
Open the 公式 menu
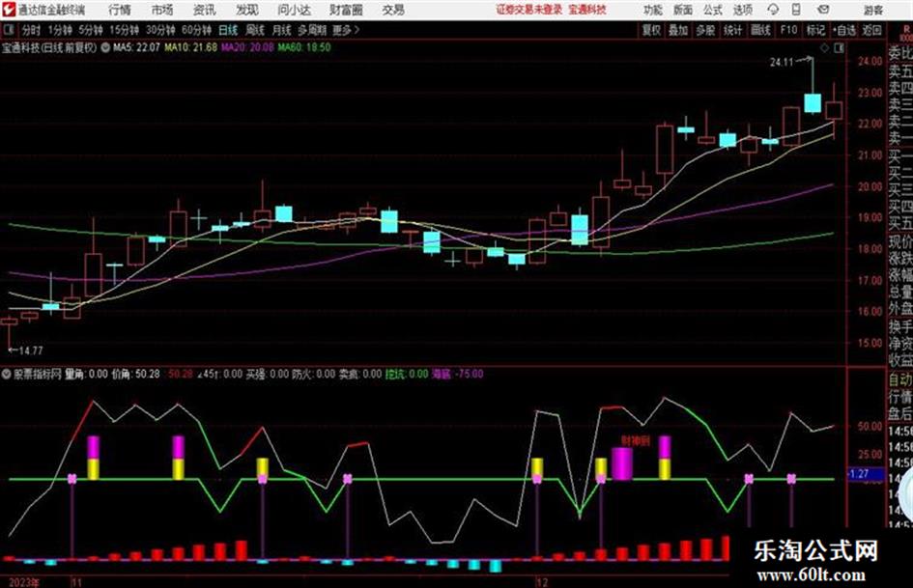pyautogui.click(x=712, y=10)
